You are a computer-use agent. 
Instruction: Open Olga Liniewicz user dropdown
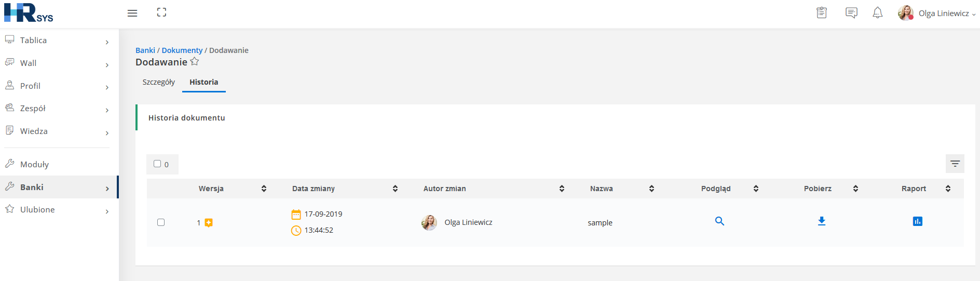tap(937, 14)
